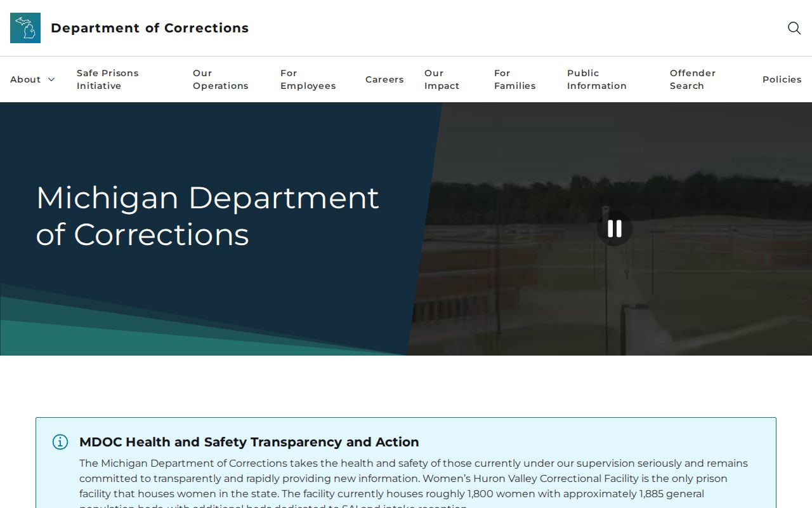Image resolution: width=812 pixels, height=508 pixels.
Task: Select For Families in navigation
Action: tap(515, 79)
